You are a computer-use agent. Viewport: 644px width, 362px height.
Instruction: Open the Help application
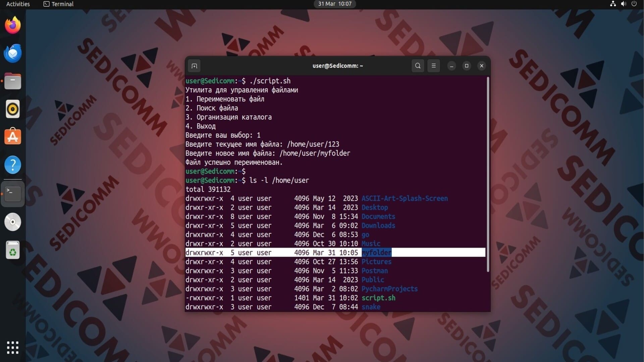(13, 165)
